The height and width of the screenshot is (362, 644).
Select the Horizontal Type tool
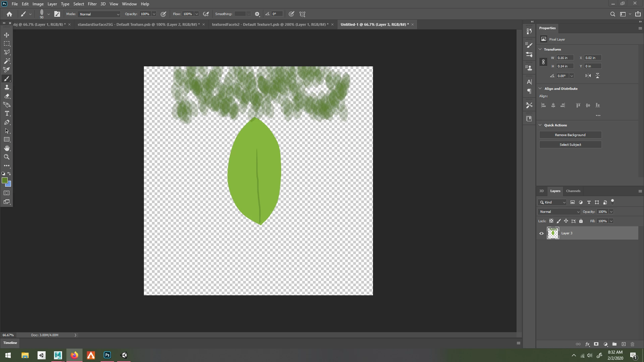7,114
